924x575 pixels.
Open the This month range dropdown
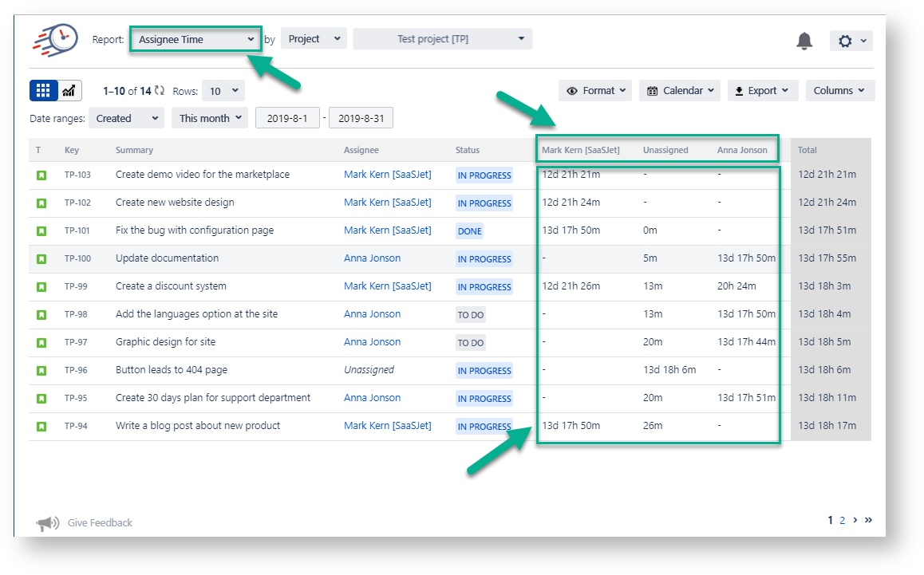[210, 118]
